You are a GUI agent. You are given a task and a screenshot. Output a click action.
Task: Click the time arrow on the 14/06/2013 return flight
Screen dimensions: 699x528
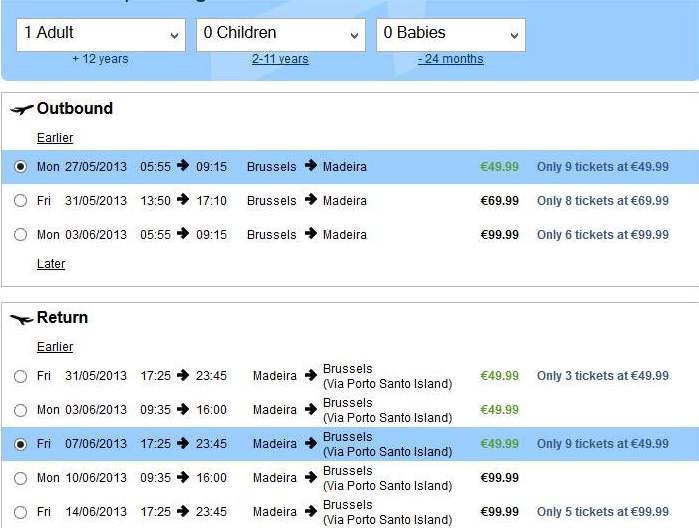183,511
